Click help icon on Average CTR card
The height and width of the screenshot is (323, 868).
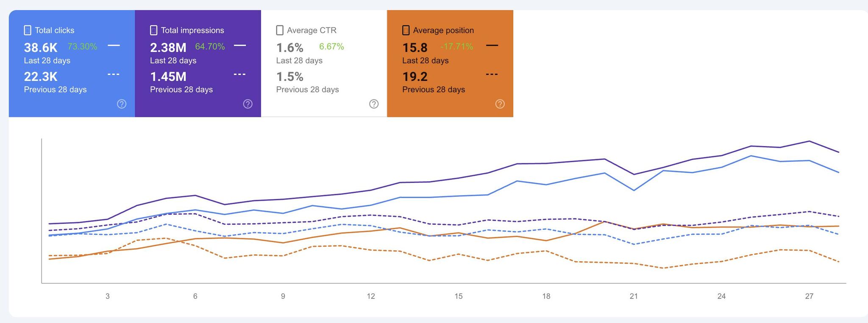(374, 104)
